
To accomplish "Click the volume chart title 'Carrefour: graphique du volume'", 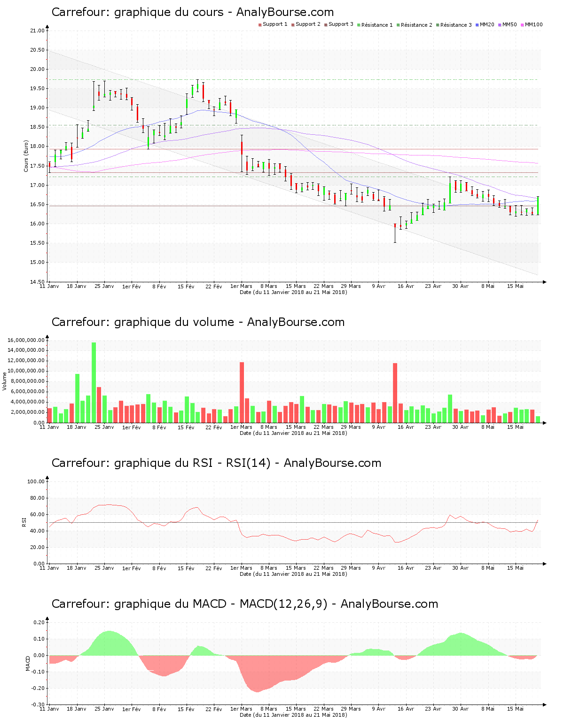I will pos(143,322).
